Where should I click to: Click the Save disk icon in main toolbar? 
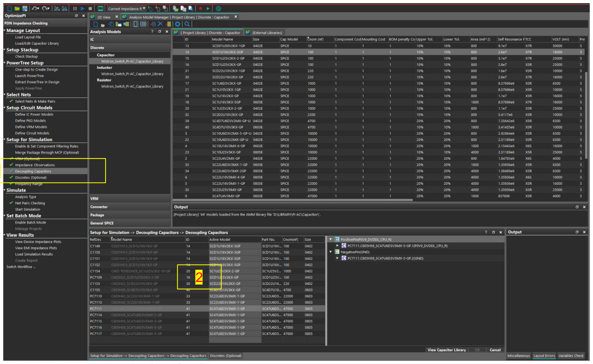[x=25, y=8]
